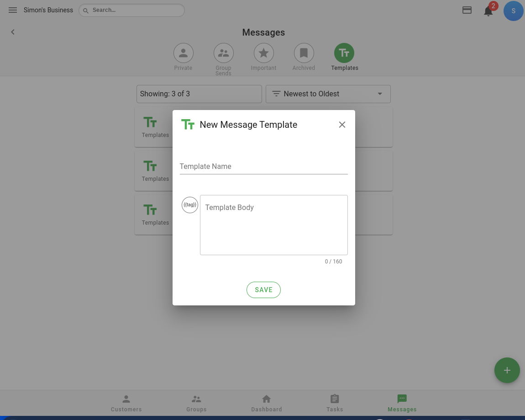Click the second Templates card icon
Screen dimensions: 525x420
150,166
